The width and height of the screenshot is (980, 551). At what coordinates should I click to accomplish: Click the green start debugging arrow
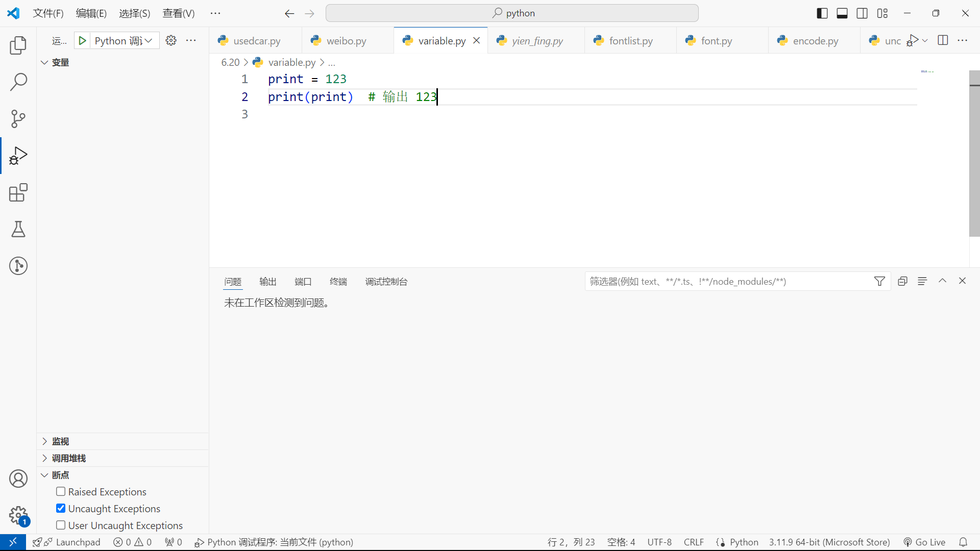point(82,40)
